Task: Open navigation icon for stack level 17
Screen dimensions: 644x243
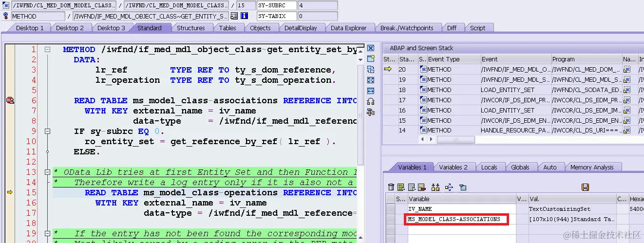Action: (x=627, y=100)
